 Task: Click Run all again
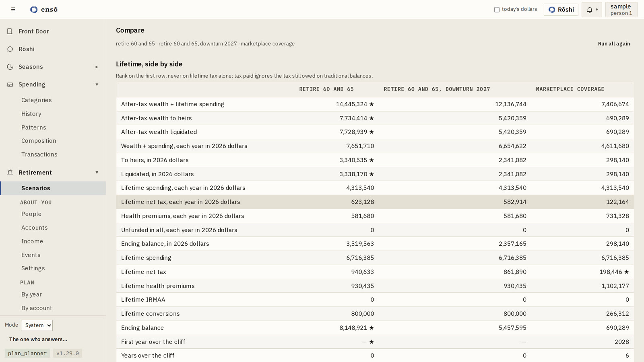click(x=614, y=44)
